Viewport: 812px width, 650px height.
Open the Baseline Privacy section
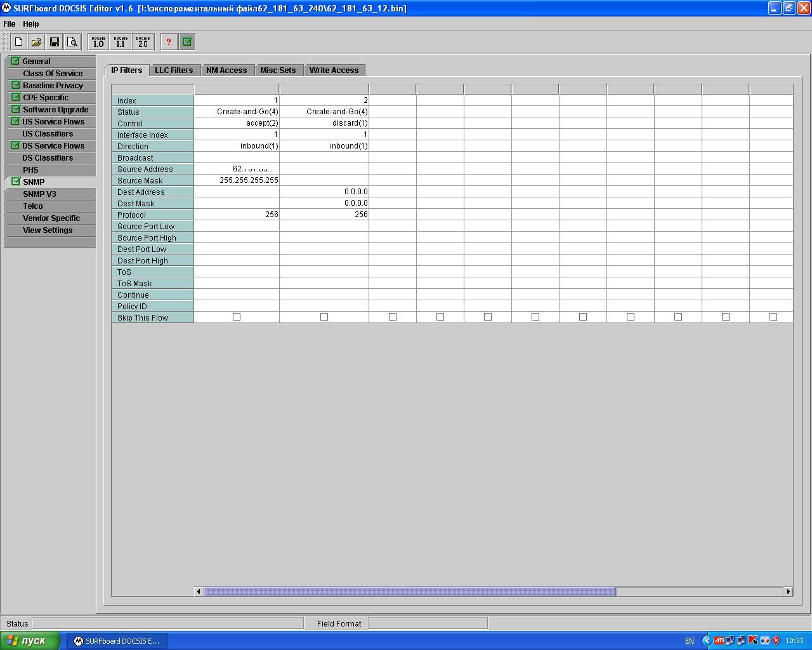point(50,86)
